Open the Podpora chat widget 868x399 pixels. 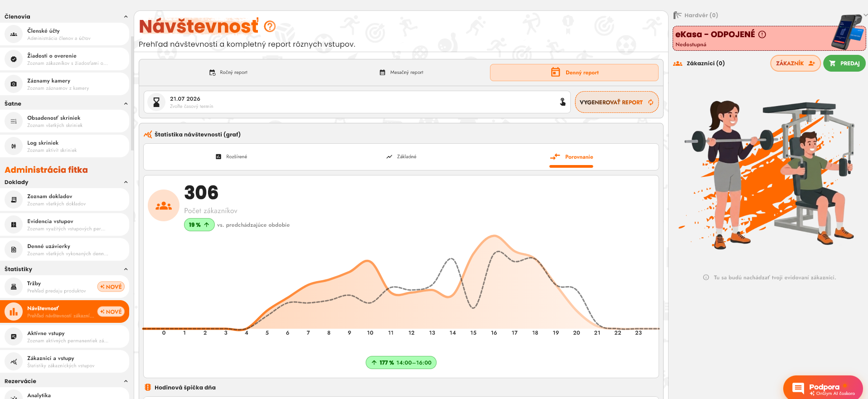click(823, 388)
